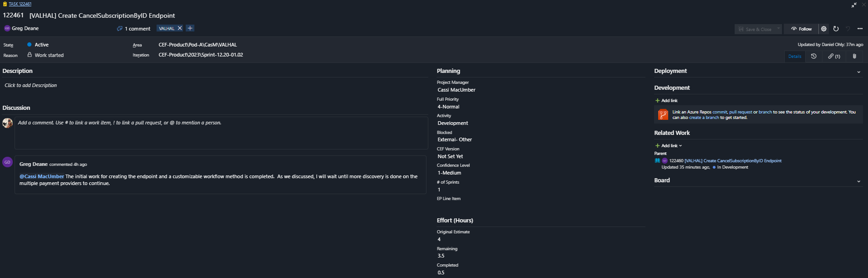Click the Planning section heading
Screen dimensions: 868x278
[x=448, y=71]
